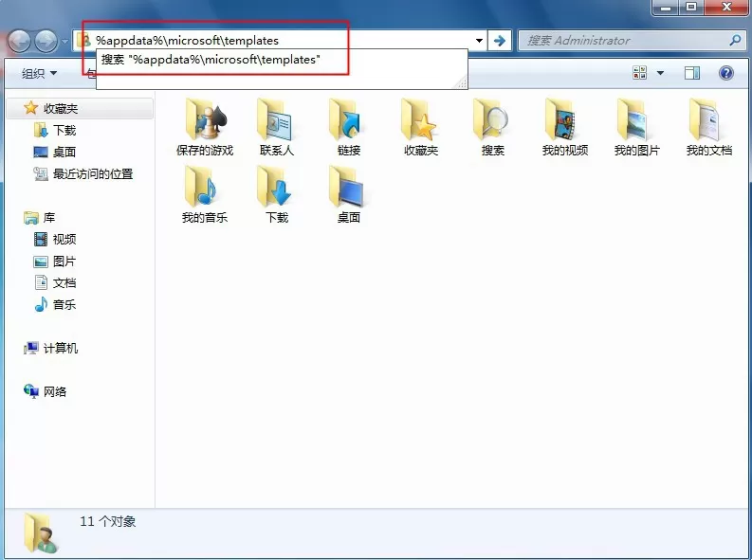The image size is (752, 560).
Task: Open the 搜索 folder icon
Action: tap(492, 127)
